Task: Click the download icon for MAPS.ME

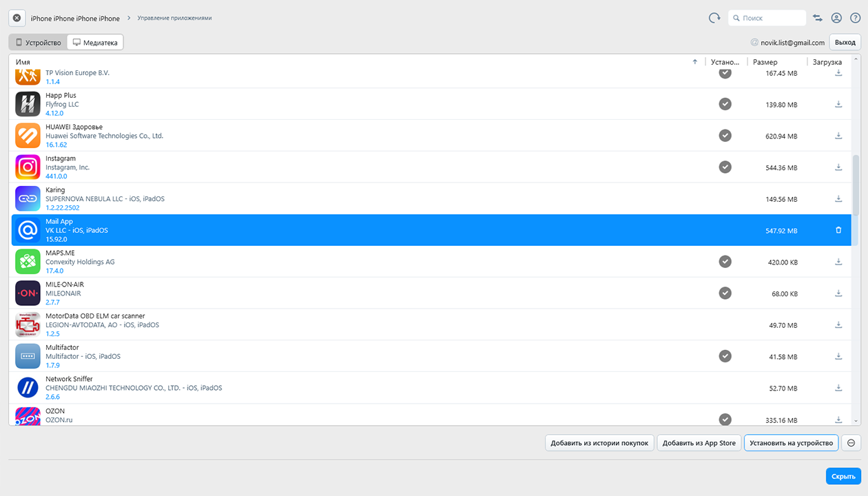Action: pos(838,262)
